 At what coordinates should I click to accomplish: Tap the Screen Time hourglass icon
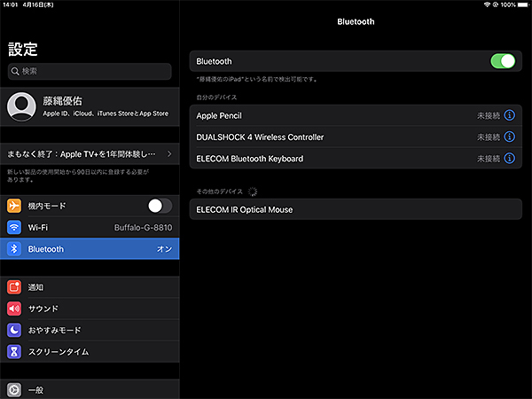pyautogui.click(x=14, y=352)
